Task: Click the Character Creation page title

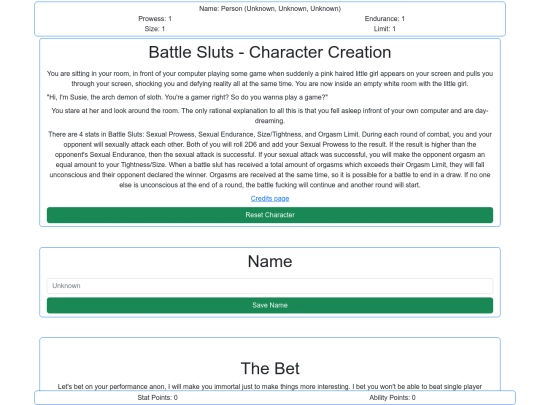Action: click(270, 52)
